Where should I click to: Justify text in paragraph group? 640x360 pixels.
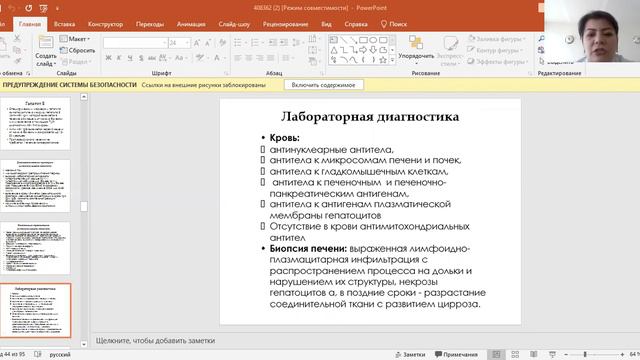[271, 58]
